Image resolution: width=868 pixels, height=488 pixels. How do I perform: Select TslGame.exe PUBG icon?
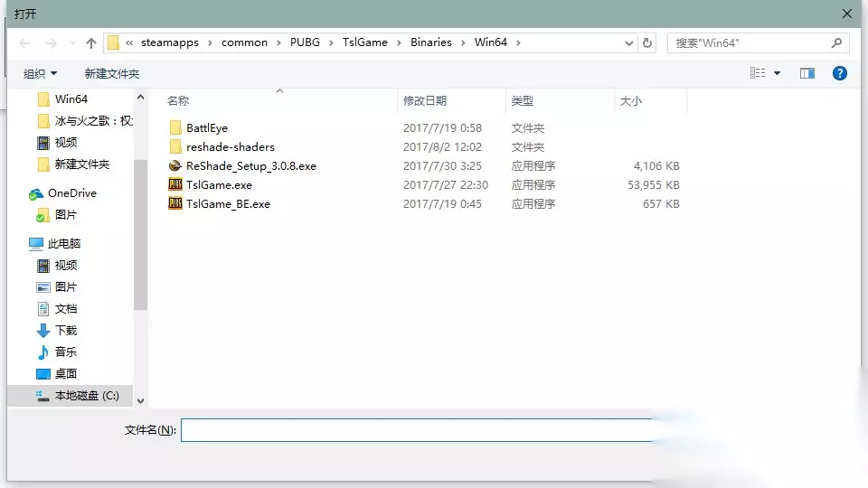click(175, 184)
